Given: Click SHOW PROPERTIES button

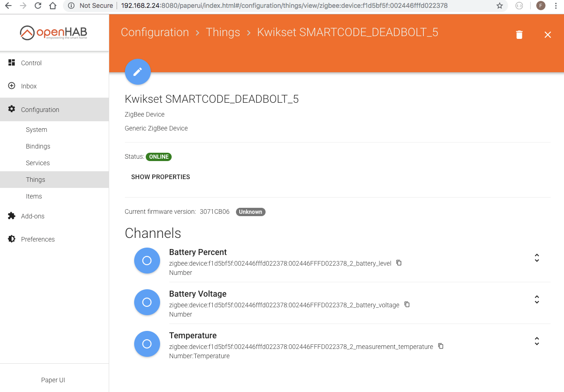Looking at the screenshot, I should point(161,177).
